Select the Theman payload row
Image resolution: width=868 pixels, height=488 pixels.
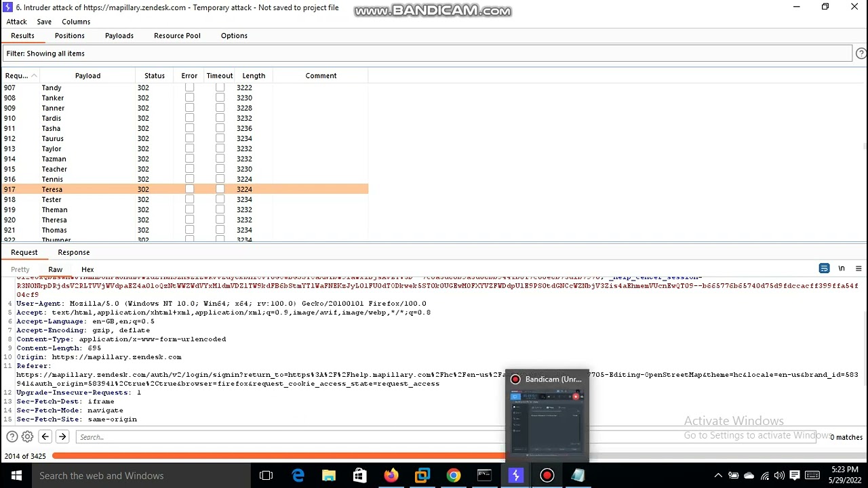tap(185, 209)
